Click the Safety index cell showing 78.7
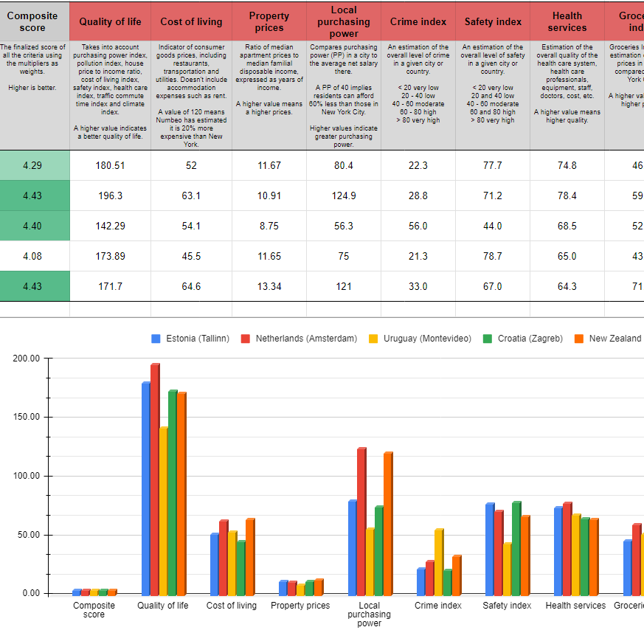Image resolution: width=644 pixels, height=644 pixels. (x=493, y=256)
